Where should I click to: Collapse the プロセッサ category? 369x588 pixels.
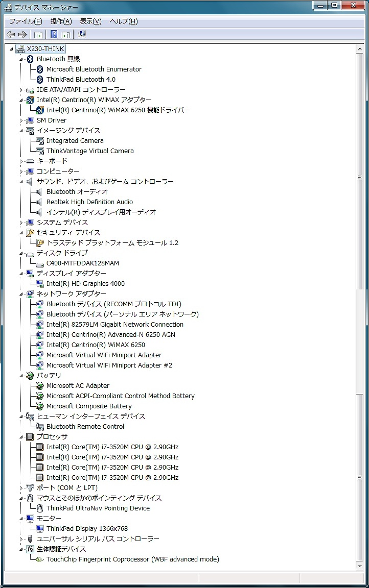pos(21,437)
